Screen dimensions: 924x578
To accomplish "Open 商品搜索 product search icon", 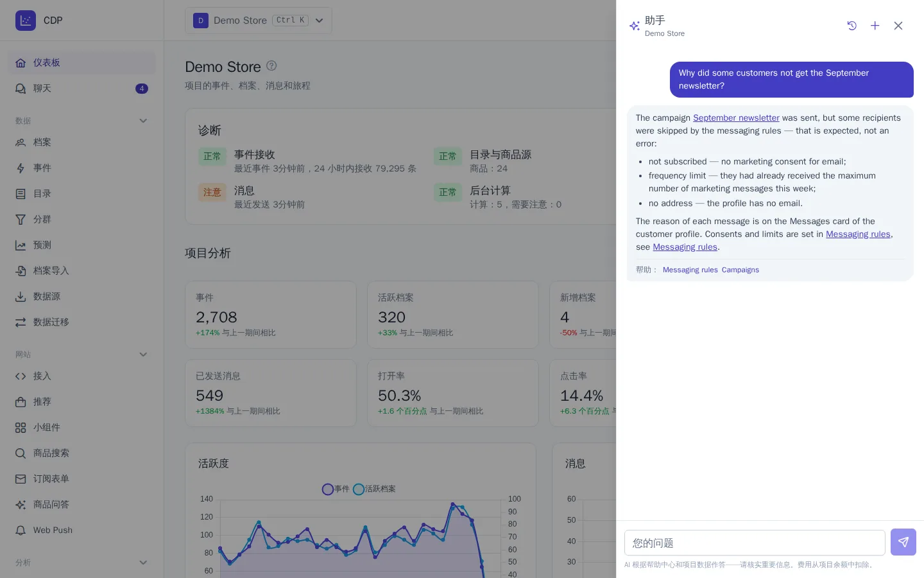I will (x=21, y=453).
